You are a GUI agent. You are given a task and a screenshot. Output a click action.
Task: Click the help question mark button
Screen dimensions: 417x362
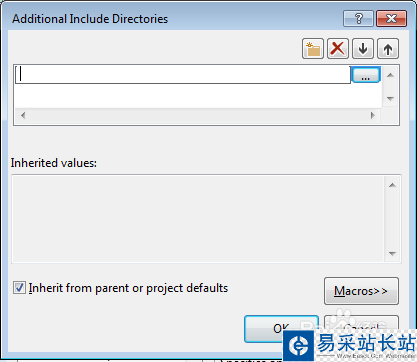pos(358,18)
